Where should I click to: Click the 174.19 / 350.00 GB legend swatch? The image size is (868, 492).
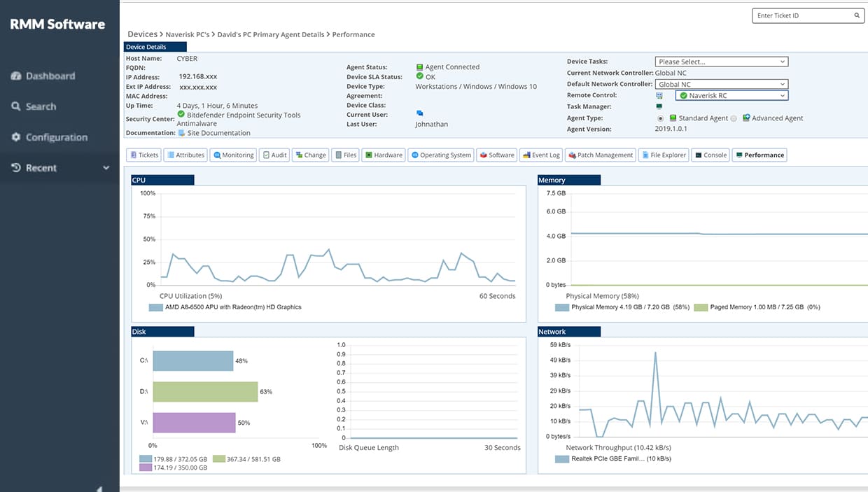pyautogui.click(x=146, y=467)
